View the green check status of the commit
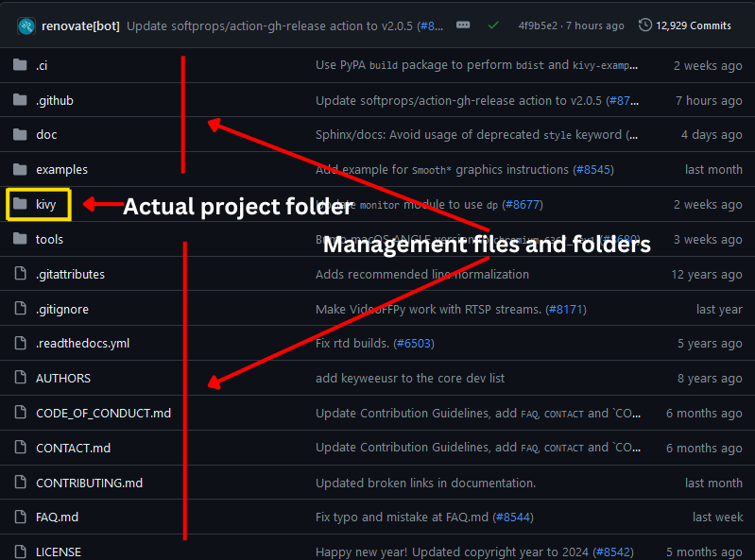The image size is (755, 560). [493, 25]
